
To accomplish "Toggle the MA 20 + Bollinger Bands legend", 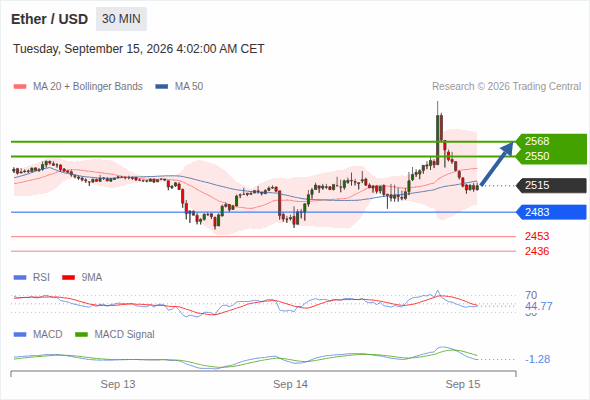I will [88, 87].
